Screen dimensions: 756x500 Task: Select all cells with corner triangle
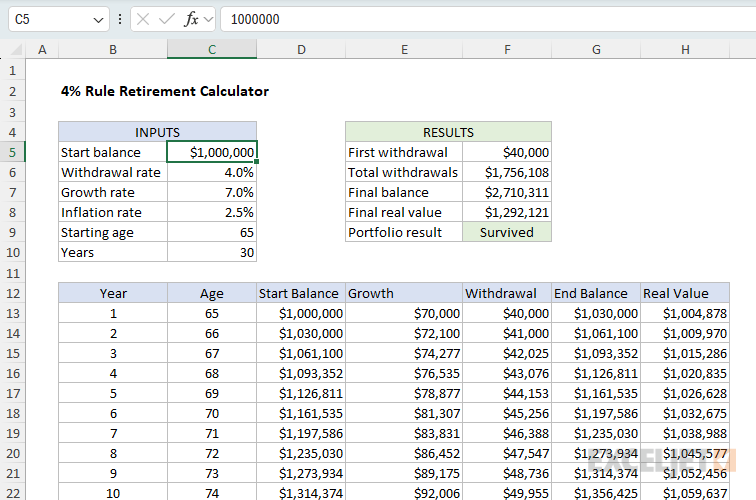(x=16, y=49)
